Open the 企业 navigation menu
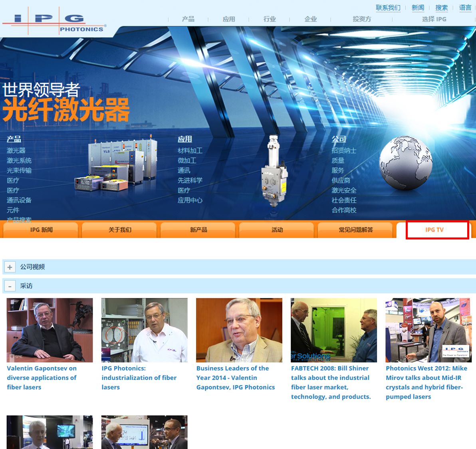Image resolution: width=476 pixels, height=449 pixels. 311,19
